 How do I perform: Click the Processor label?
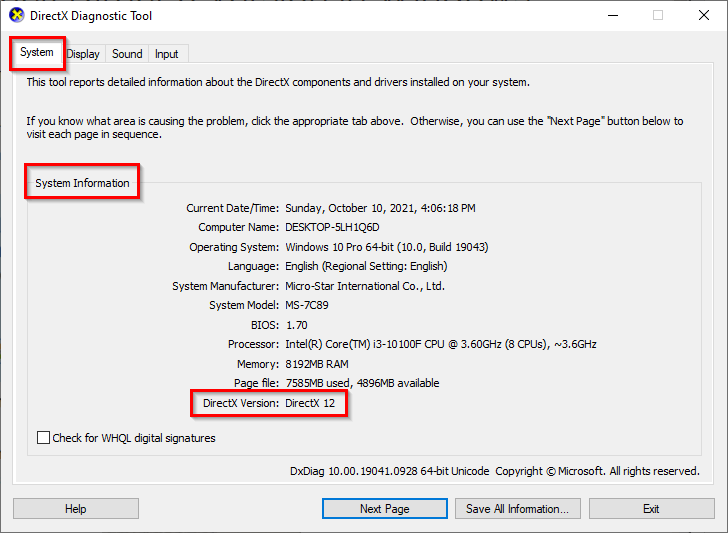click(254, 344)
